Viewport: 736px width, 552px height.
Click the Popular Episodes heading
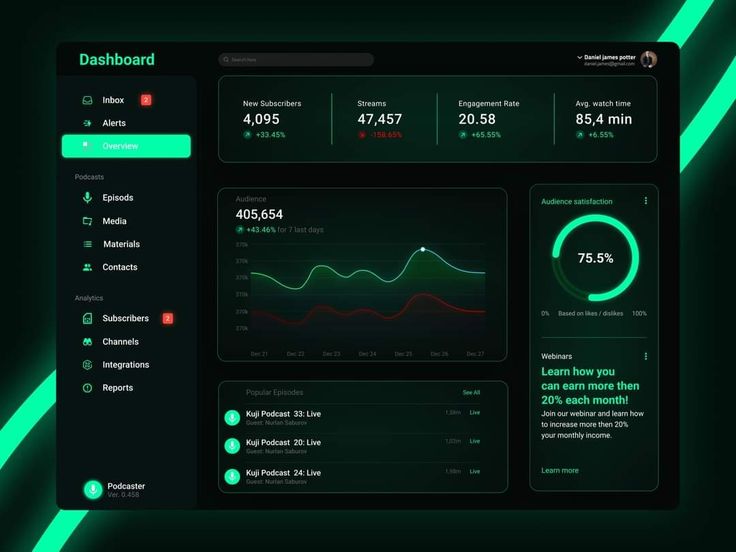point(275,392)
